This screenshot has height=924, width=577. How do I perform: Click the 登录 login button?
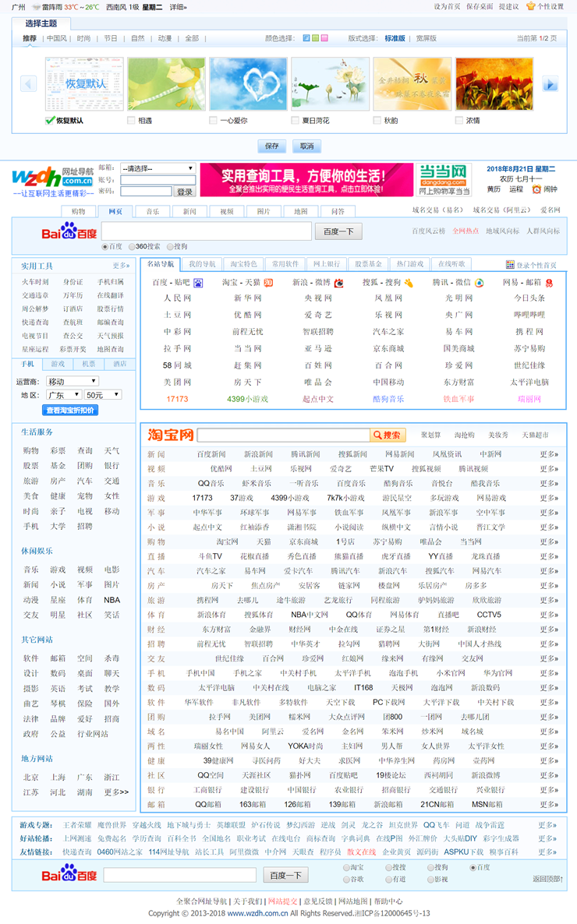(x=185, y=192)
